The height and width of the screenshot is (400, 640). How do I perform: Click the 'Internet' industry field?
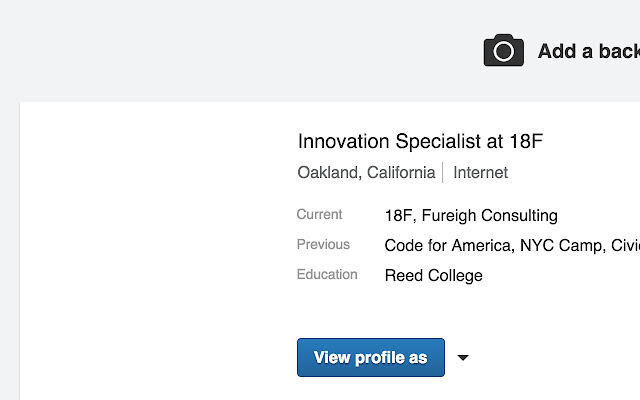click(480, 173)
